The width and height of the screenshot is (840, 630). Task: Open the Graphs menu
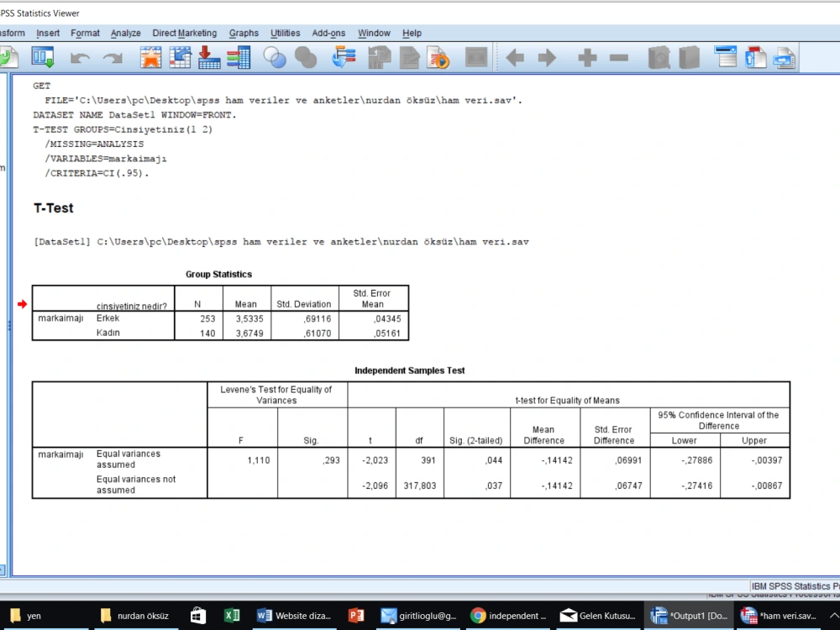click(244, 33)
